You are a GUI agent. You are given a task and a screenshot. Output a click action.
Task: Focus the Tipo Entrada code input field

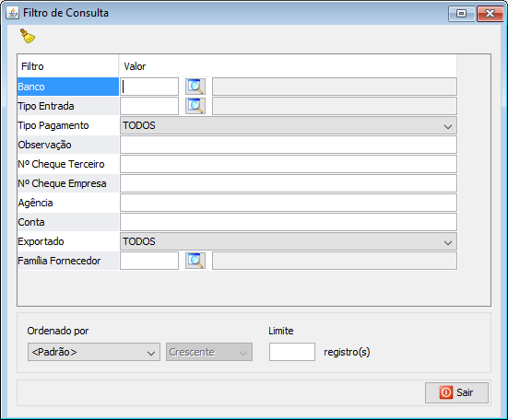click(149, 106)
